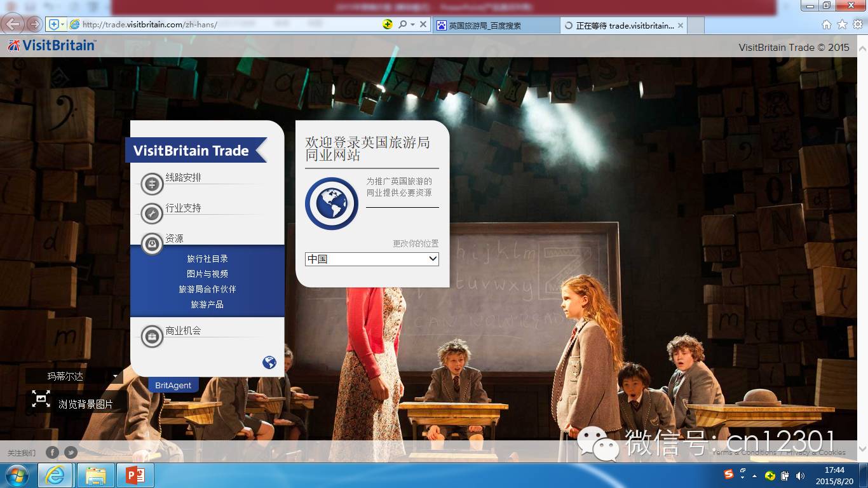Click the 欢迎登录英国旅游局同业网站 heading
The image size is (868, 488).
pyautogui.click(x=368, y=149)
